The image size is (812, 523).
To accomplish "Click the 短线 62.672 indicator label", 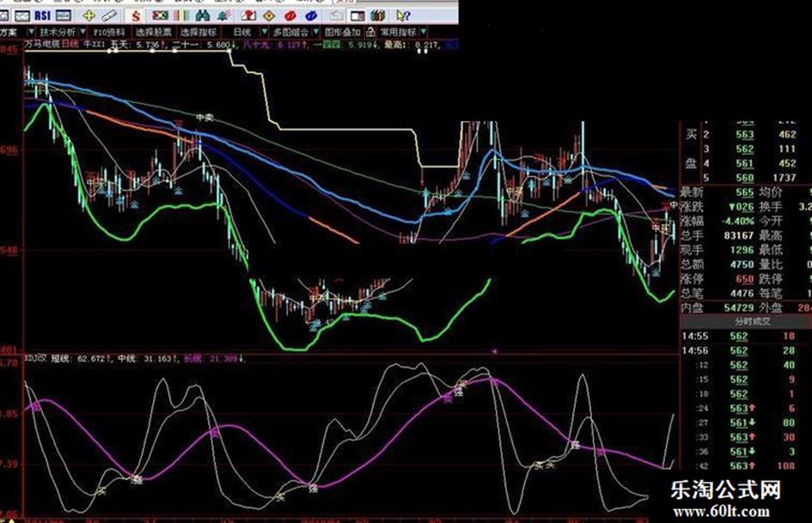I will [x=82, y=358].
